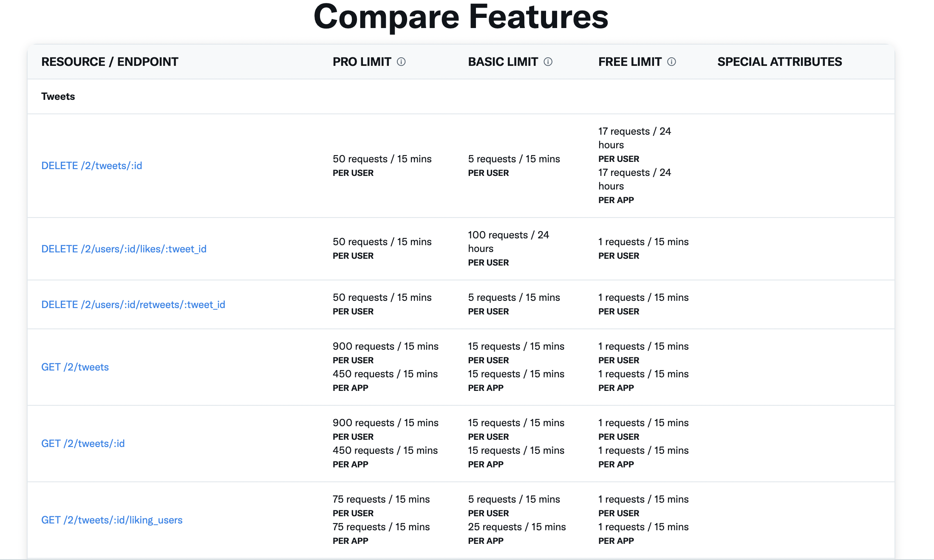Click SPECIAL ATTRIBUTES column header
The image size is (934, 560).
pos(779,62)
